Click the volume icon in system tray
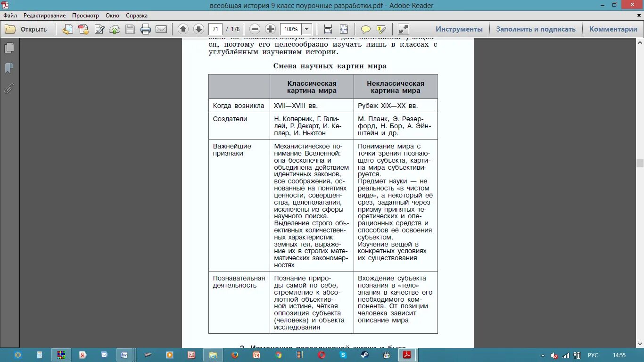This screenshot has width=644, height=362. (555, 355)
